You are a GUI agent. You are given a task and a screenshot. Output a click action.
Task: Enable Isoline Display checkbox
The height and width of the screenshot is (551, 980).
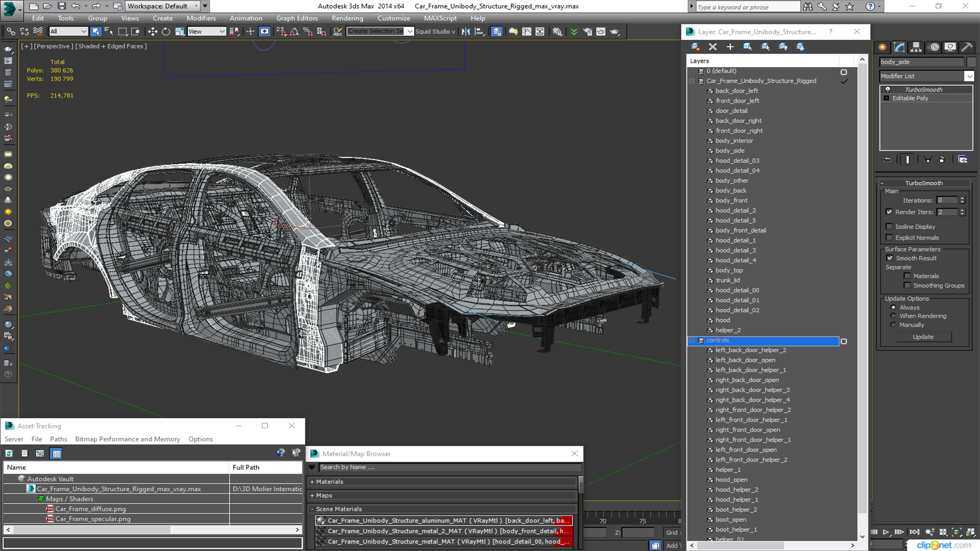coord(889,227)
